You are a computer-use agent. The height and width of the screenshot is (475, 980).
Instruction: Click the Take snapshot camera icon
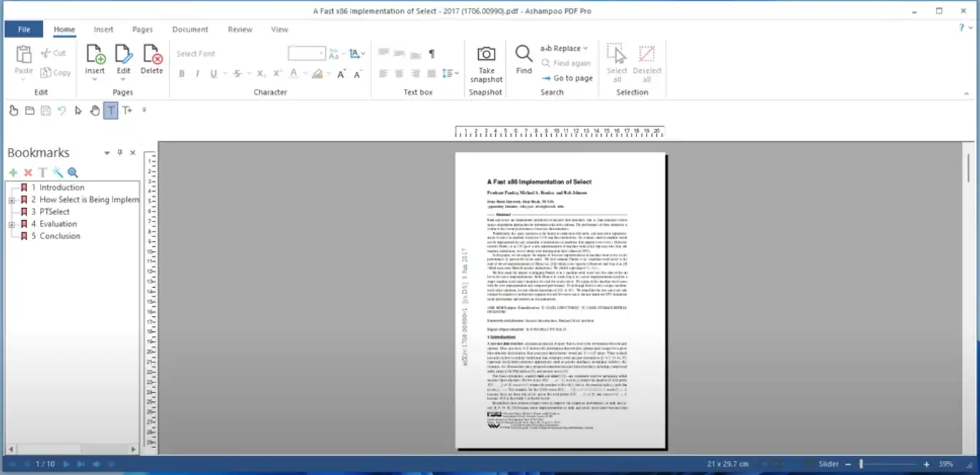486,55
